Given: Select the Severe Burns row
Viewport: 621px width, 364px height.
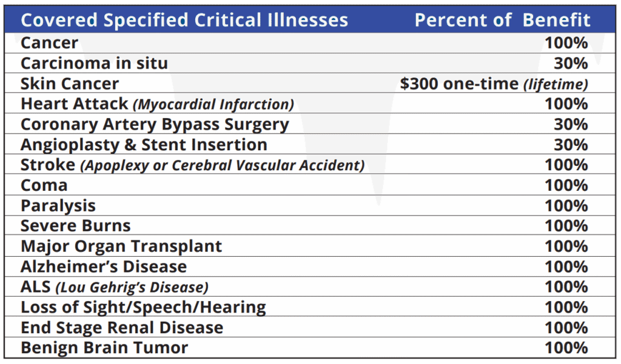Looking at the screenshot, I should click(x=75, y=226).
